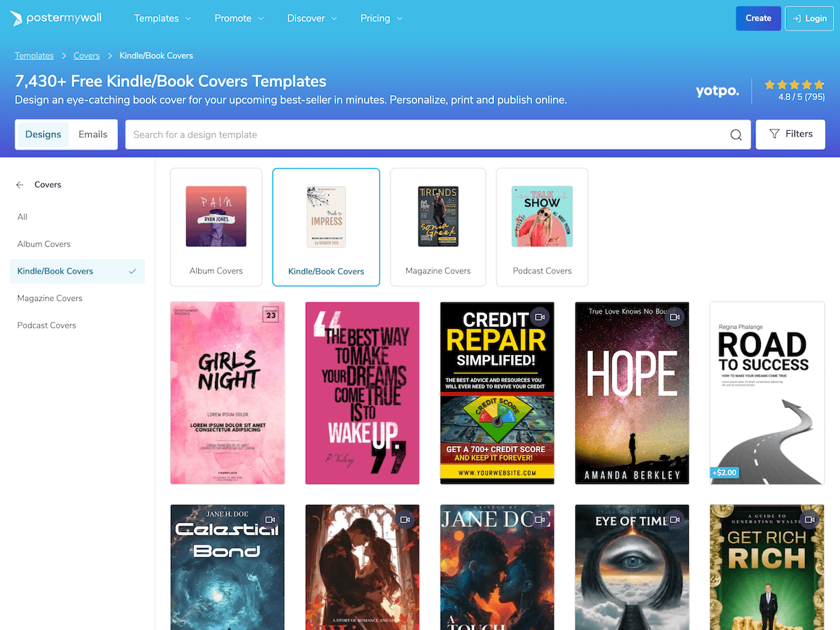Select Kindle/Book Covers in sidebar
Screen dimensions: 840x630
click(x=55, y=271)
